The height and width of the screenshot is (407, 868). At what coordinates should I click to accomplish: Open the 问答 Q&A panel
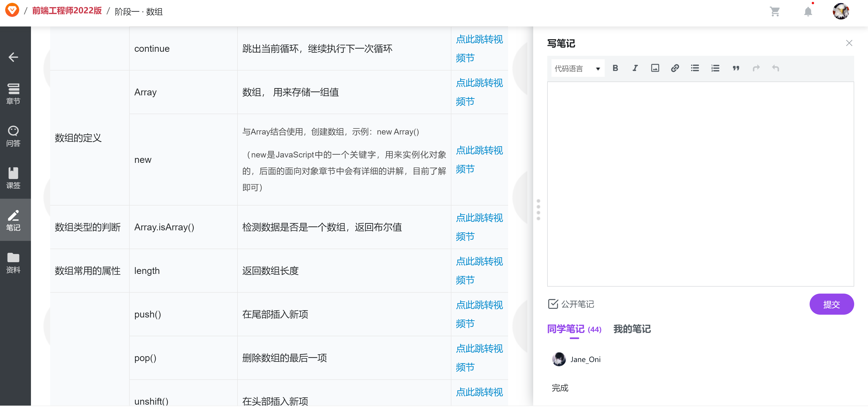(x=13, y=136)
